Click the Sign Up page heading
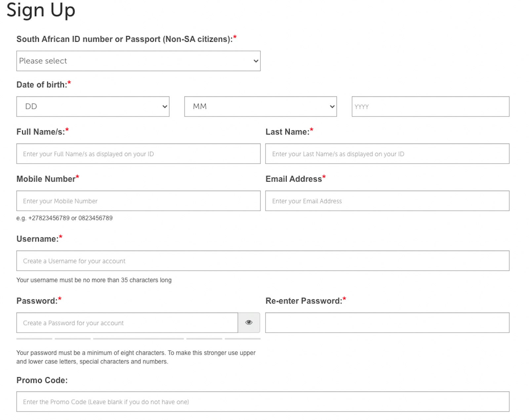 click(41, 10)
